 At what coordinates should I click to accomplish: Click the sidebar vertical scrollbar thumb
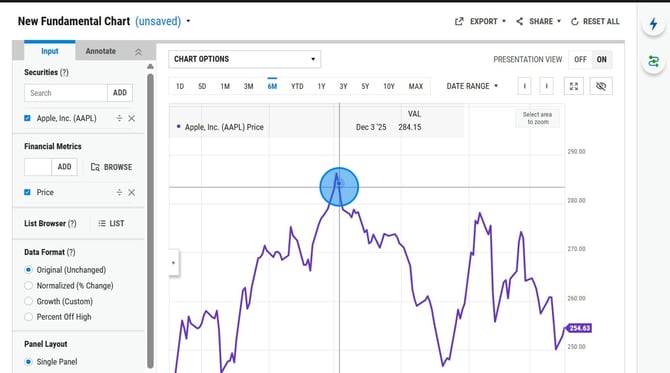click(x=150, y=220)
